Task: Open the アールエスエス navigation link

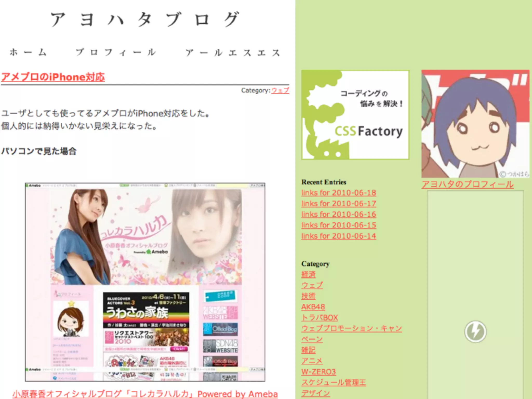Action: click(233, 52)
